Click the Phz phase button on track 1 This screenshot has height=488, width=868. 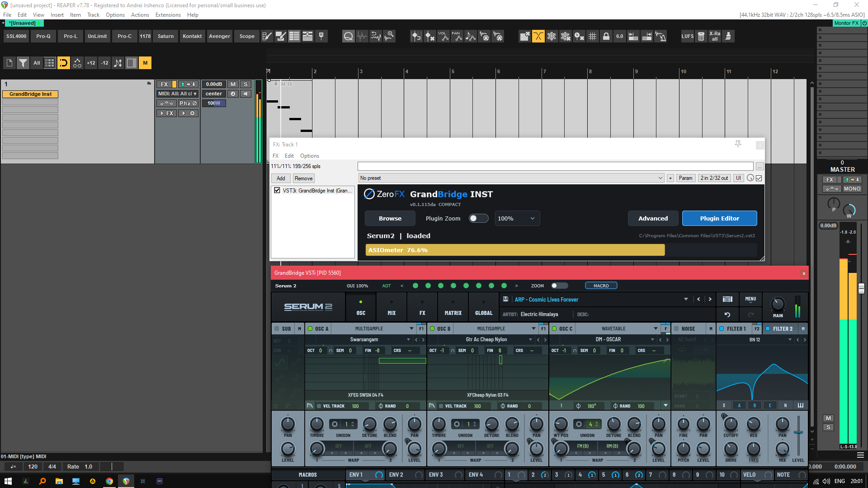[x=188, y=103]
